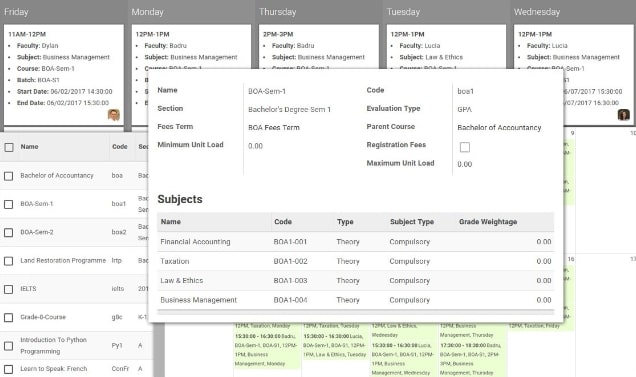Check the BOA-Sem-2 row checkbox
This screenshot has width=636, height=377.
point(9,233)
